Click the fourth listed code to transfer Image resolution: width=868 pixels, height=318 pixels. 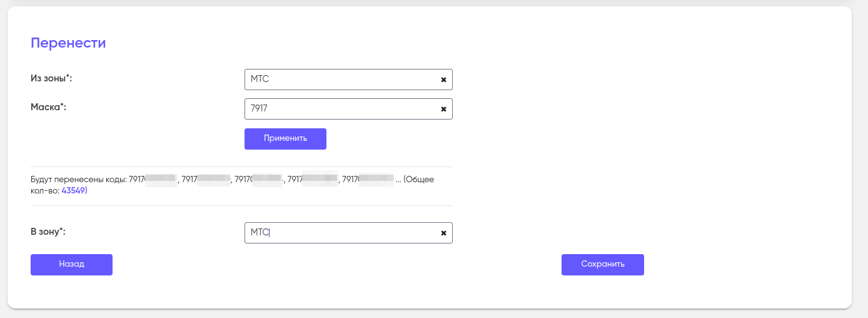point(311,180)
